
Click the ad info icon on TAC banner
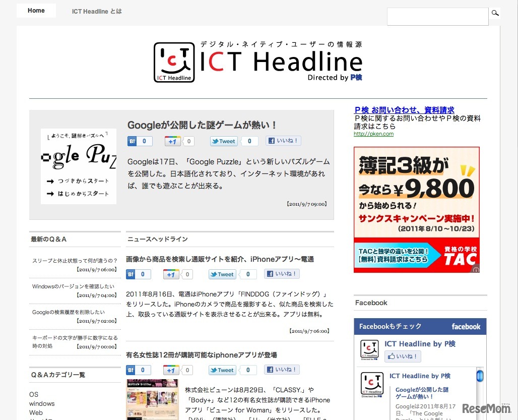(476, 269)
